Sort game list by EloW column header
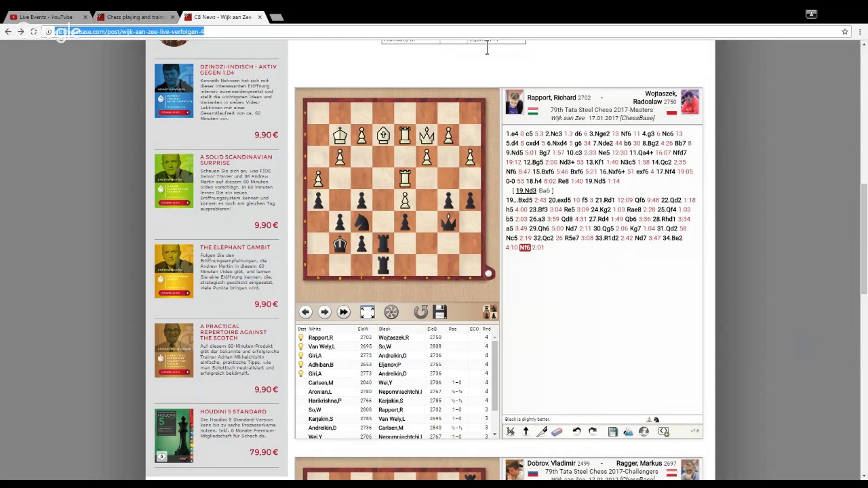868x488 pixels. 363,329
